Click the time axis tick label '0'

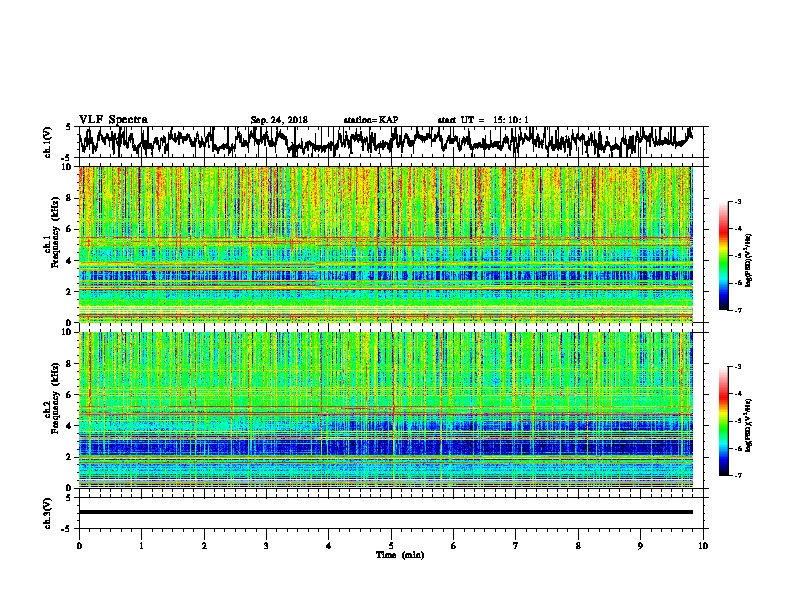pyautogui.click(x=79, y=546)
